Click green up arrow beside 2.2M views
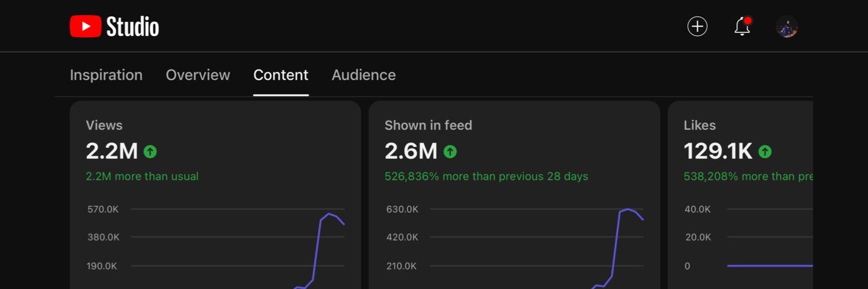This screenshot has width=868, height=289. (x=150, y=152)
